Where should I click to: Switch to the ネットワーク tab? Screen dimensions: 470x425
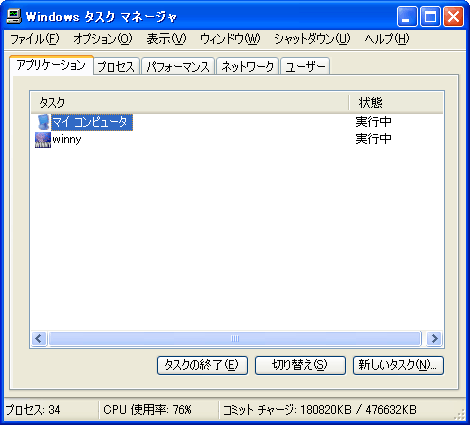[247, 66]
